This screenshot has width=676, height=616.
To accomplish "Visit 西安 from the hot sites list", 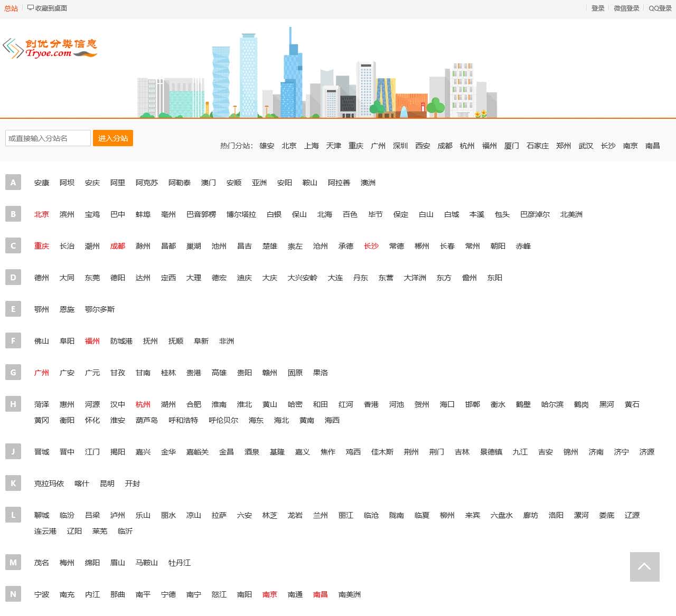I will pyautogui.click(x=422, y=146).
